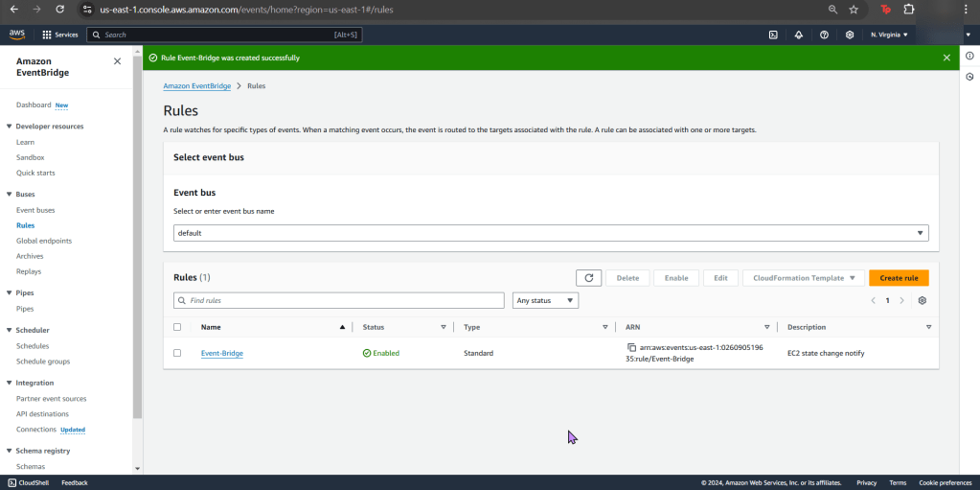Go to Schedules in sidebar
980x490 pixels.
(33, 346)
